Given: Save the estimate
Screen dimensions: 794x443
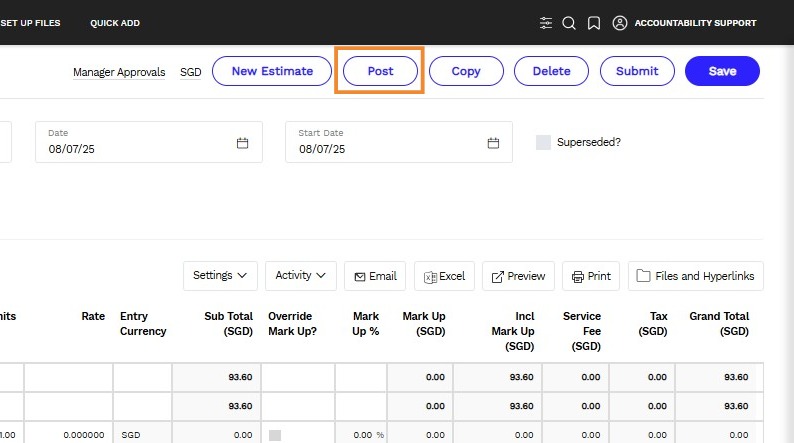Looking at the screenshot, I should coord(722,71).
